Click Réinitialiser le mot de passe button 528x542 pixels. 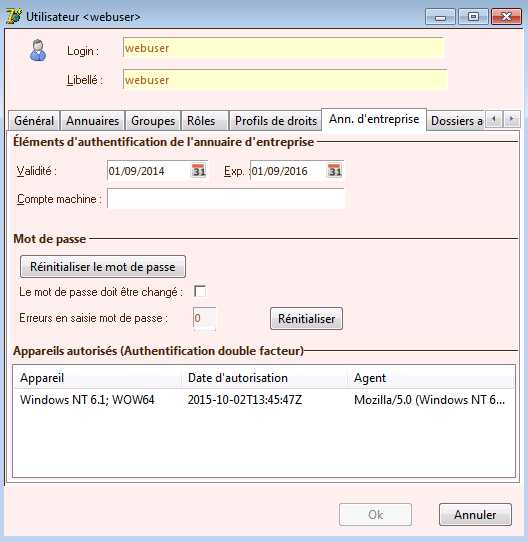103,267
